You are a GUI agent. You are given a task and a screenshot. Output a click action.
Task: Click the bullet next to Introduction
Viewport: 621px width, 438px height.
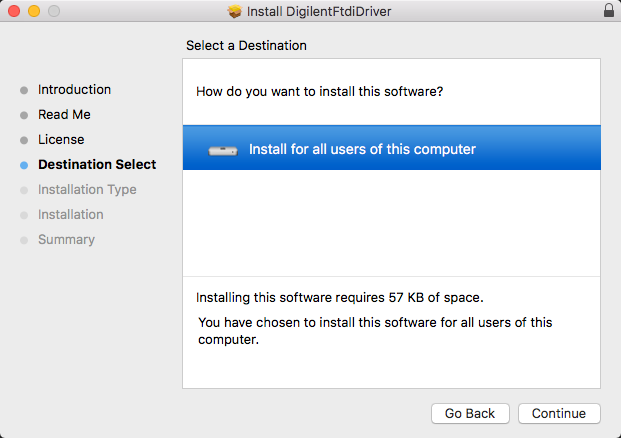point(24,90)
